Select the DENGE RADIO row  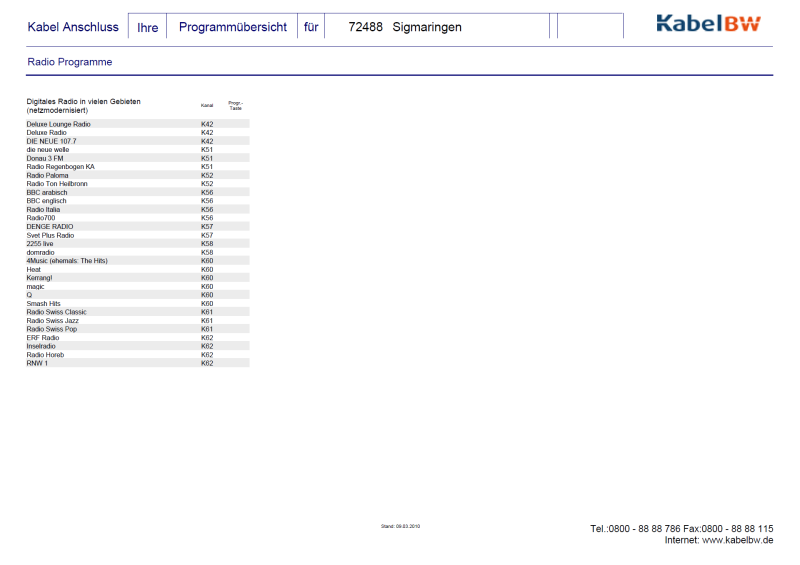(x=49, y=226)
